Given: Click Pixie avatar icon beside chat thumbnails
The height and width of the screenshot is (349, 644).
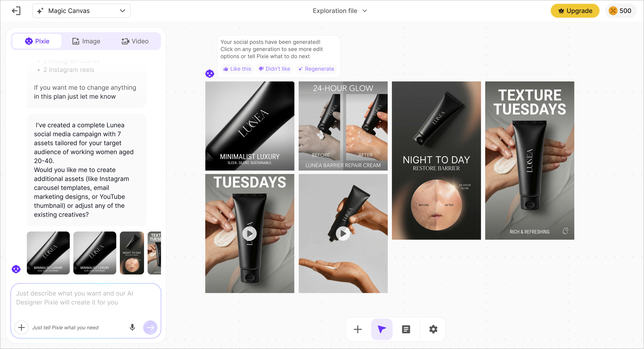Looking at the screenshot, I should 16,269.
